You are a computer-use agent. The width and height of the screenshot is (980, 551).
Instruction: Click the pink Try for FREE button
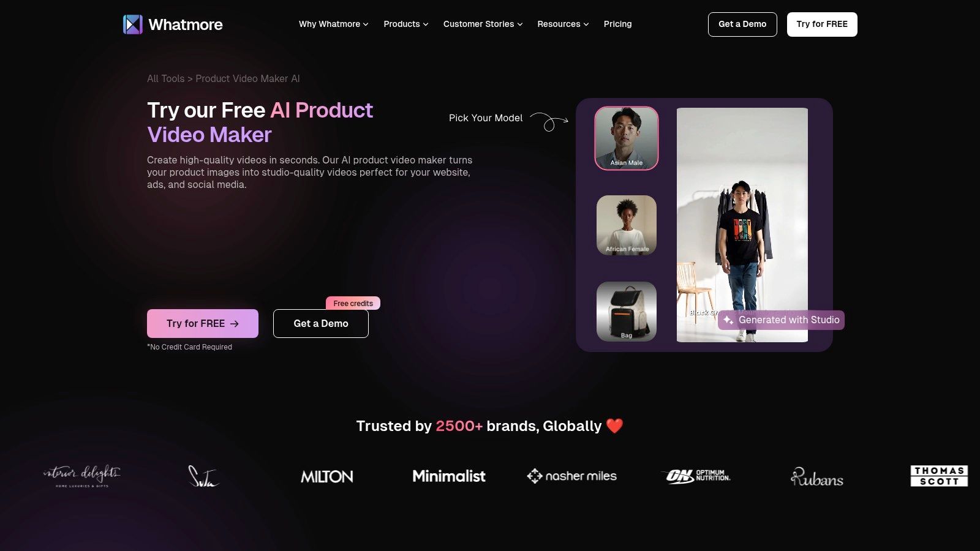click(x=203, y=323)
